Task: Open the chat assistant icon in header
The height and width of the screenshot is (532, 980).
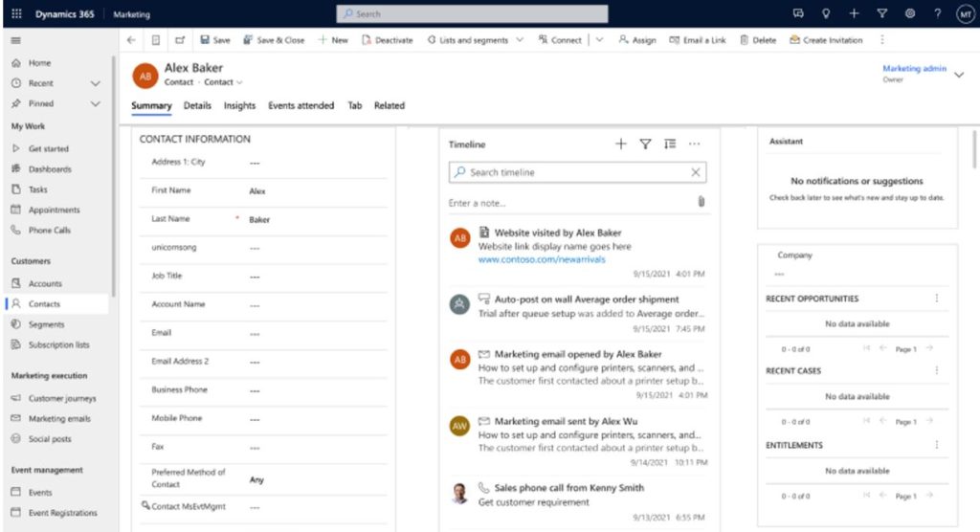Action: (x=798, y=13)
